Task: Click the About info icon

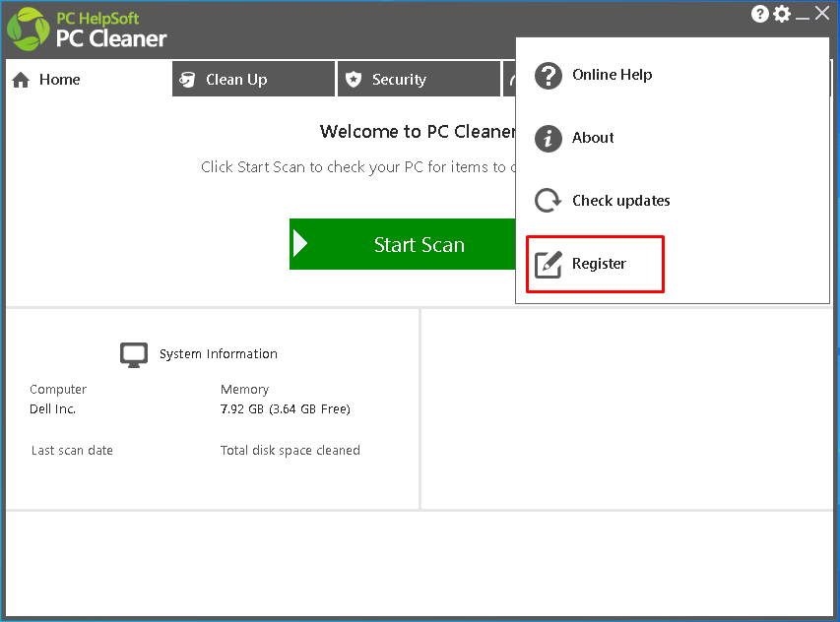Action: click(549, 139)
